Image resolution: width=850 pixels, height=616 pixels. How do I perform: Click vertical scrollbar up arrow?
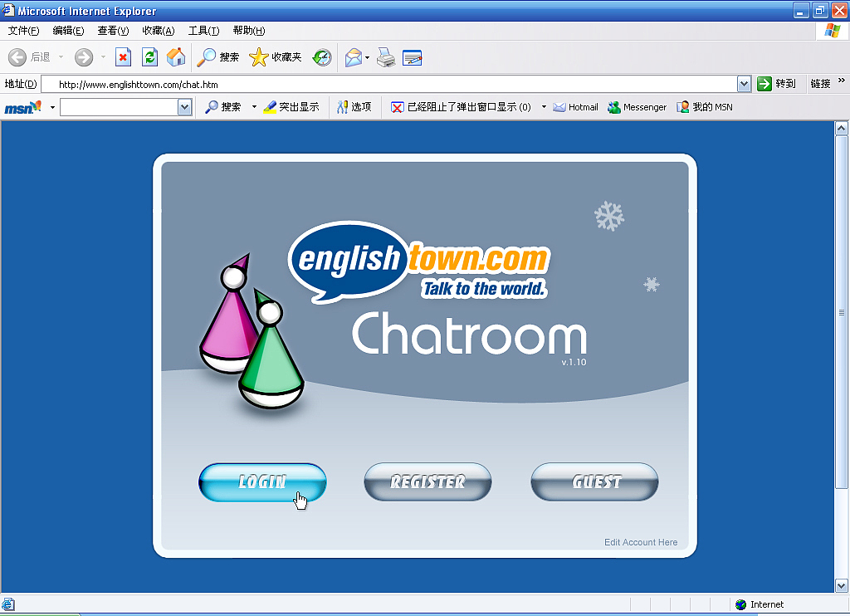point(842,129)
